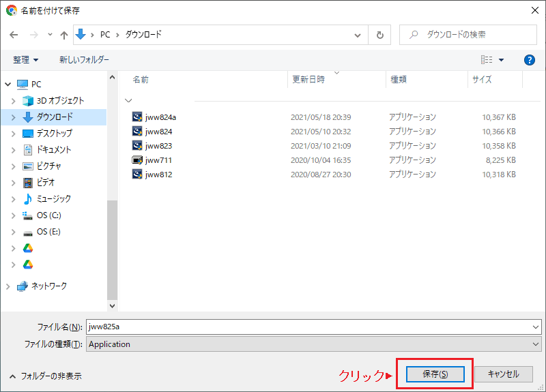
Task: Open the 整理 menu
Action: click(x=25, y=60)
